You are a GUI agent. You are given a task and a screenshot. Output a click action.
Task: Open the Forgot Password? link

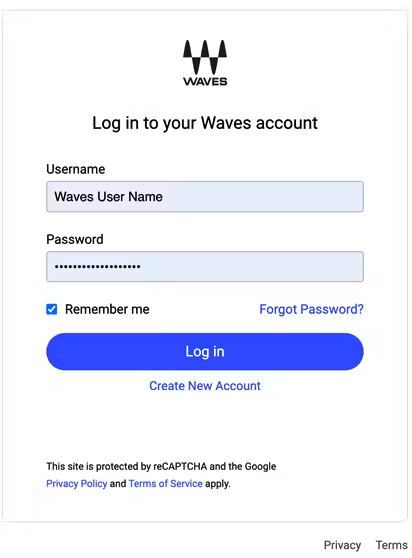point(311,309)
